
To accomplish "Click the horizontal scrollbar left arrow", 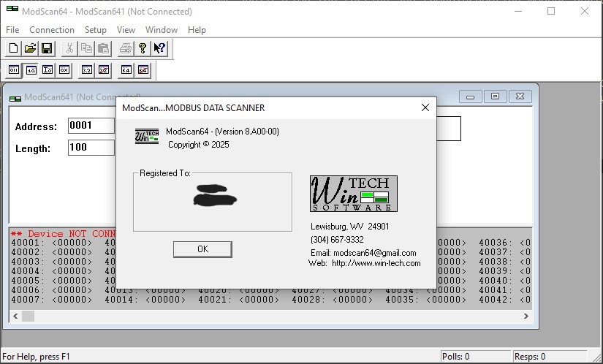I will point(15,316).
